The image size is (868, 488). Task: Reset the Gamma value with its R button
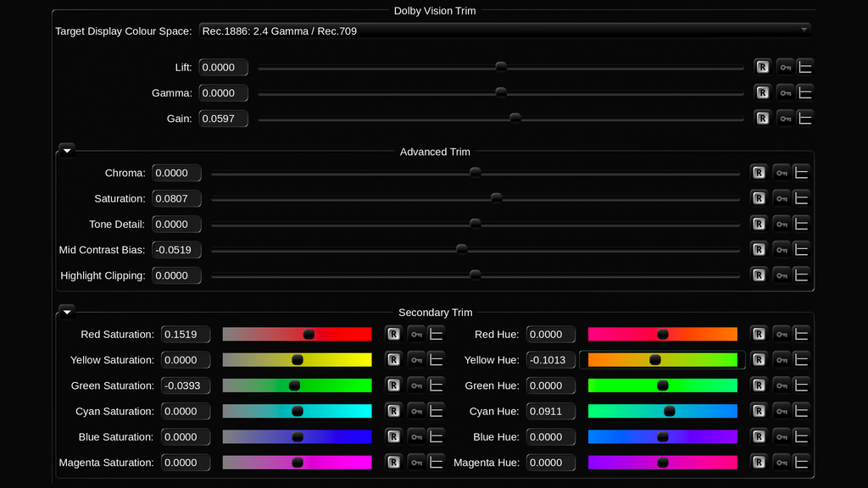pyautogui.click(x=762, y=93)
